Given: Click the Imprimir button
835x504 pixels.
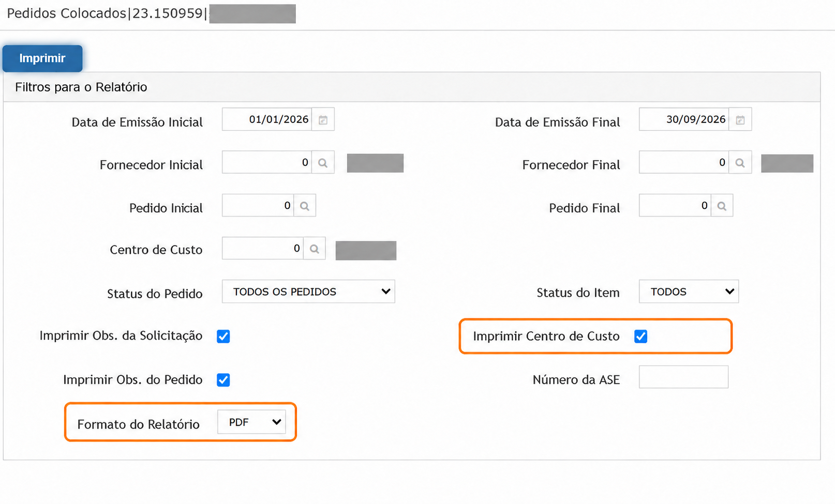Looking at the screenshot, I should [42, 58].
